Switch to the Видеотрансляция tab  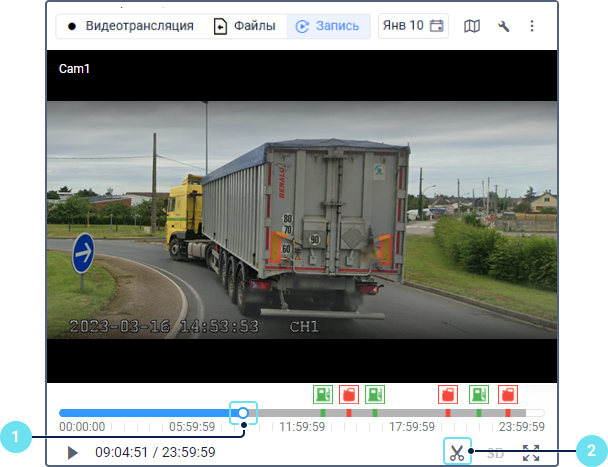[131, 26]
